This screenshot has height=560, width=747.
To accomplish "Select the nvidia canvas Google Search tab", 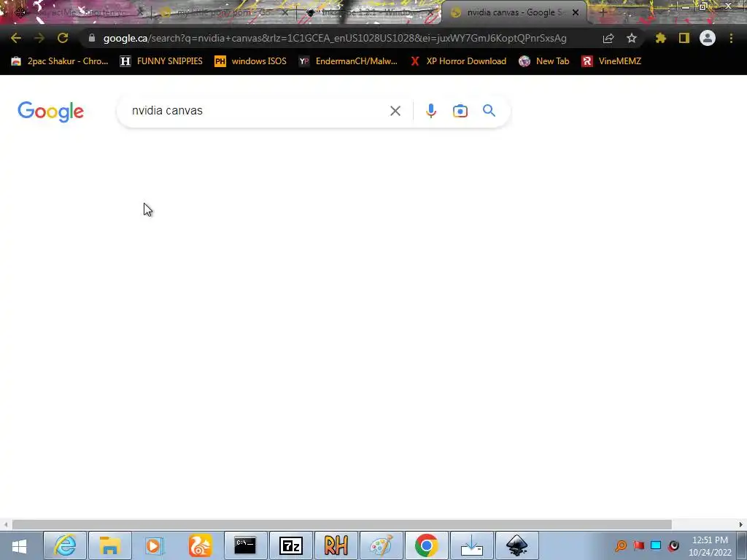I will point(514,13).
